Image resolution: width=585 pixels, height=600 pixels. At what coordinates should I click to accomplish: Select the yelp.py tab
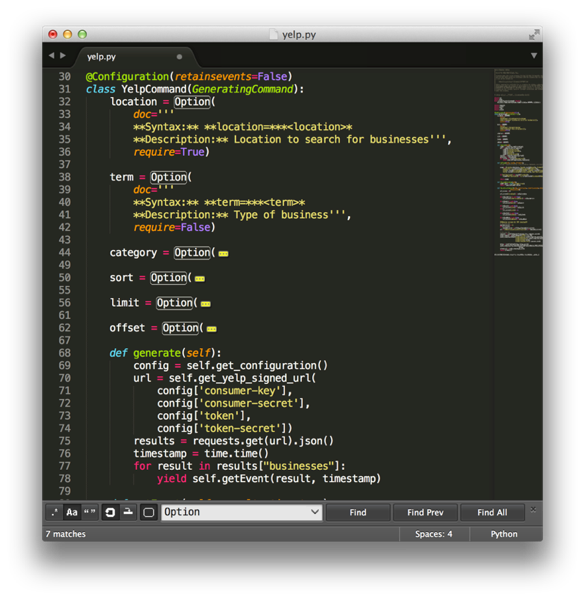click(x=132, y=57)
